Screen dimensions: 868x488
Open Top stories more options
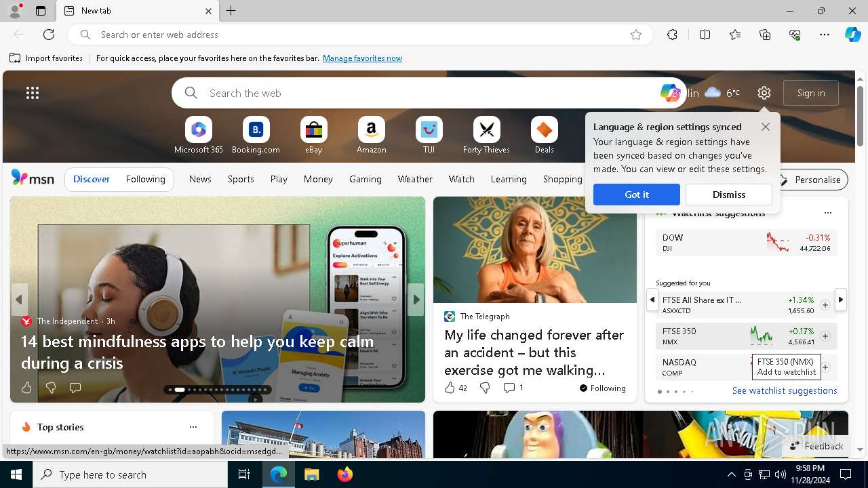193,427
